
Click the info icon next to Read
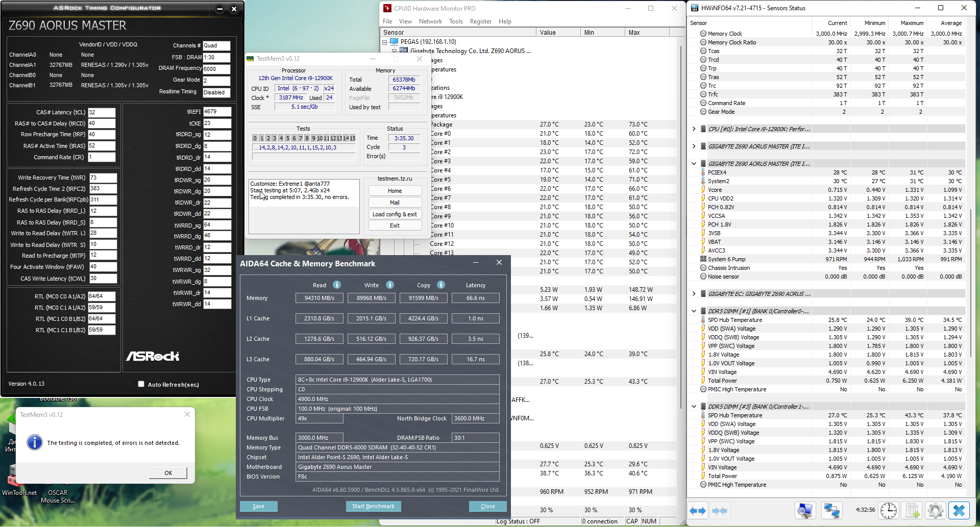[x=337, y=285]
